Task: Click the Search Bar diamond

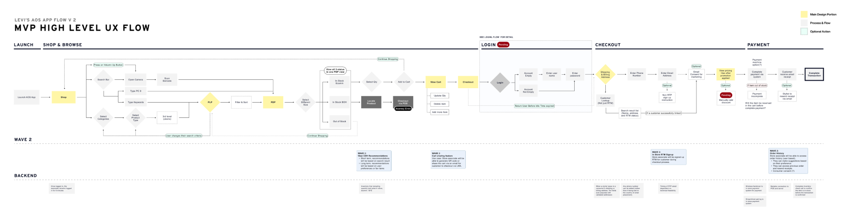Action: 103,80
